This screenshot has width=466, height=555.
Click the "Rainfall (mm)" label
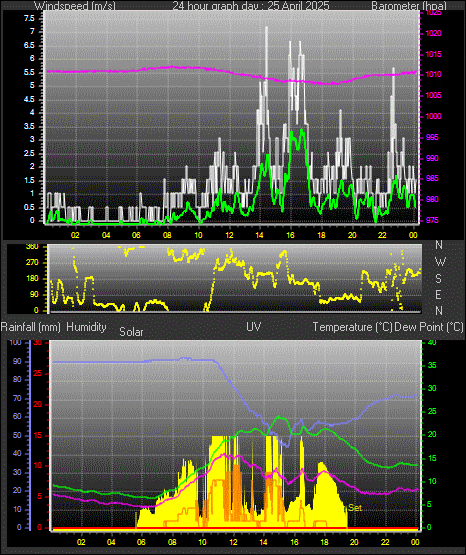(31, 327)
